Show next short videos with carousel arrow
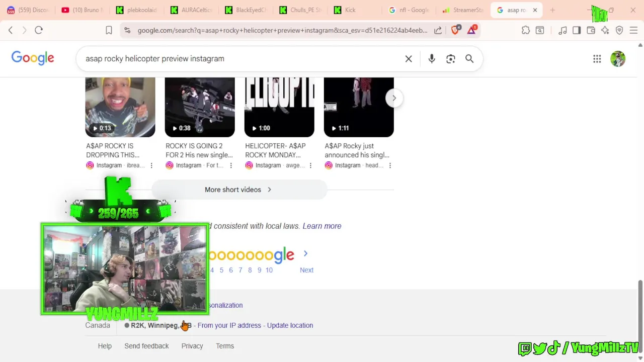644x362 pixels. (394, 98)
